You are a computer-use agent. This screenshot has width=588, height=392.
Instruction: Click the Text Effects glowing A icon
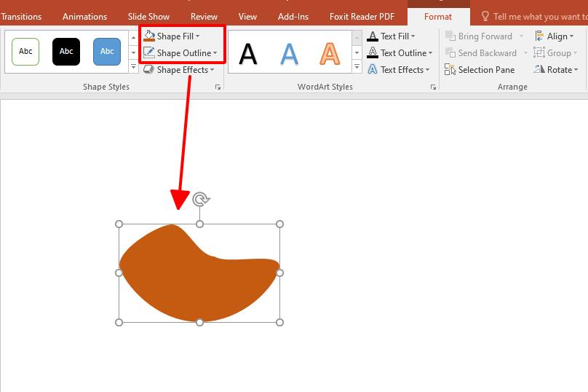[373, 69]
